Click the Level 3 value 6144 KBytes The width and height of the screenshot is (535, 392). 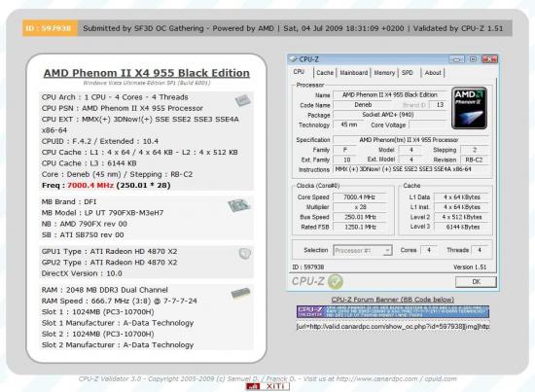click(462, 227)
